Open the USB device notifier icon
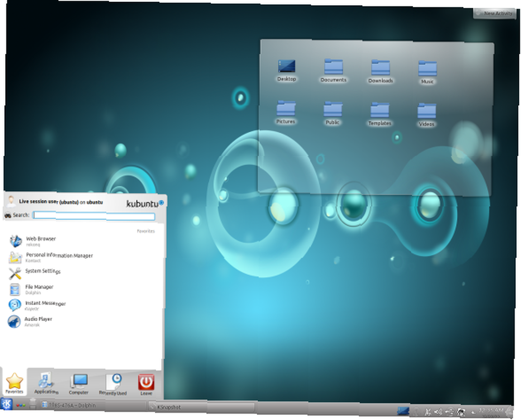The image size is (521, 420). (450, 412)
